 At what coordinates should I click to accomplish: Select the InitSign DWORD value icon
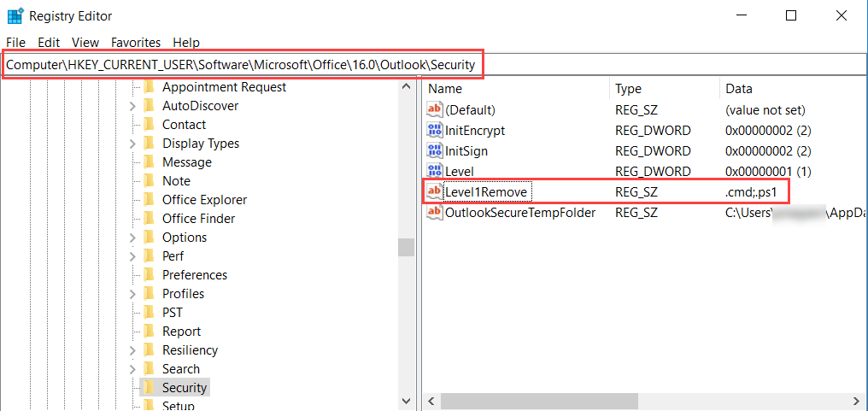[435, 150]
